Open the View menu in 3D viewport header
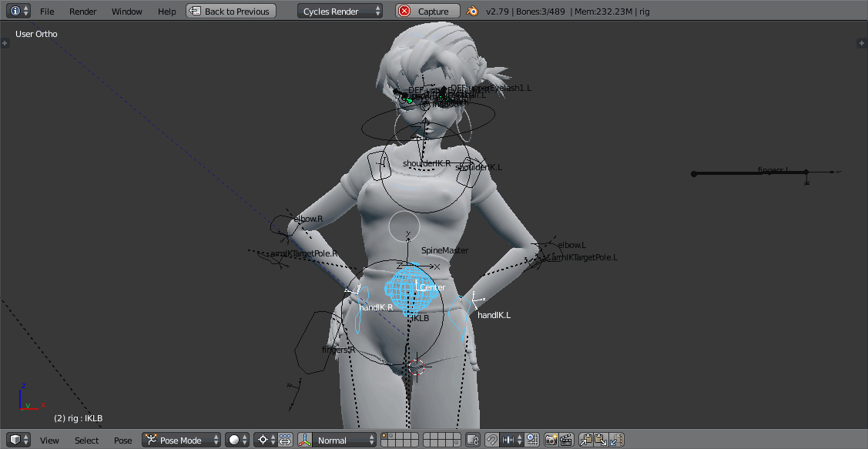 coord(49,441)
